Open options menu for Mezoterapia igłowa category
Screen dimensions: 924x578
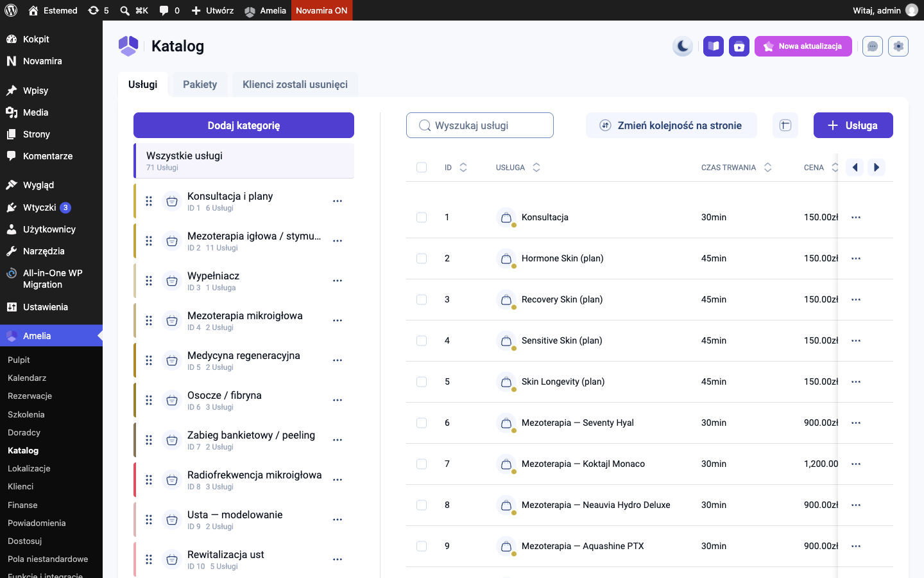(x=338, y=241)
